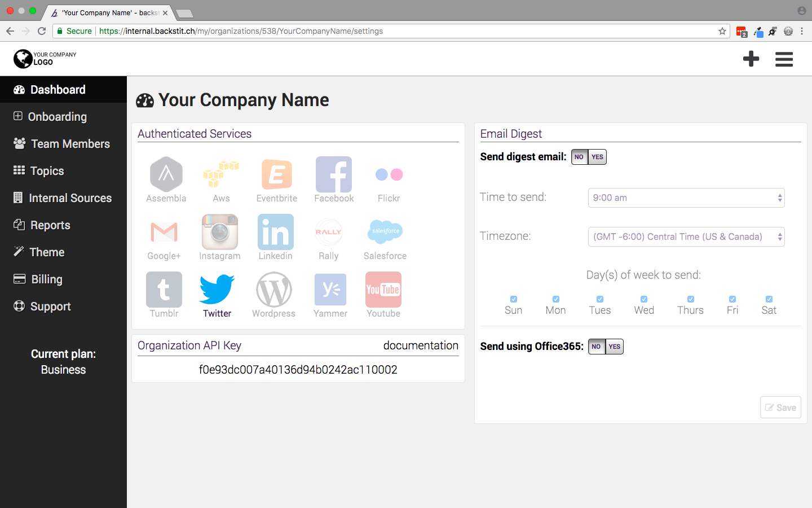Click the Assembla service icon
812x508 pixels.
166,174
